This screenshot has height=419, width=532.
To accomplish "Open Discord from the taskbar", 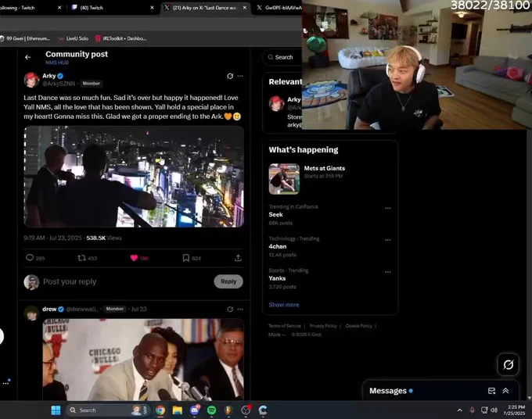I will tap(195, 410).
